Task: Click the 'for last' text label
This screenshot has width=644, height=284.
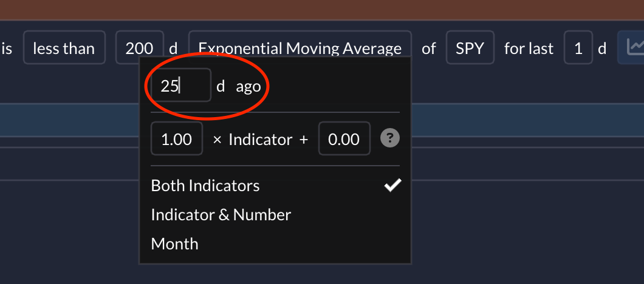Action: (529, 49)
